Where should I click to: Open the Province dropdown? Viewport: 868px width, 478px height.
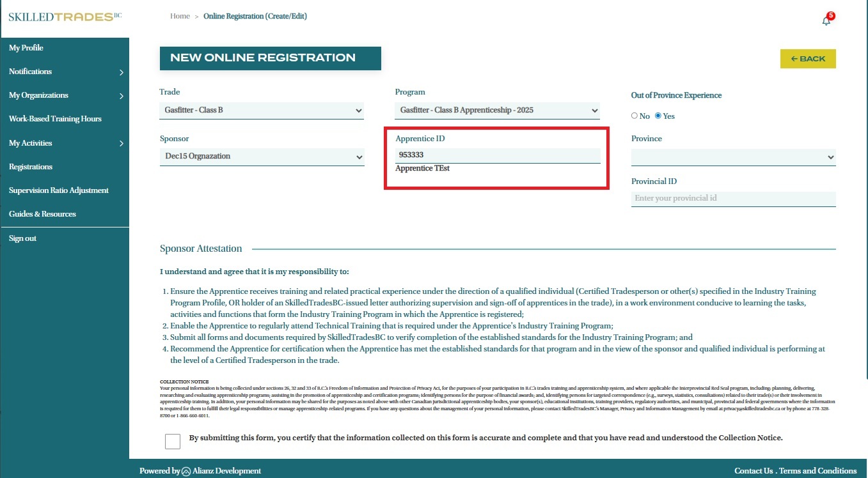coord(733,157)
